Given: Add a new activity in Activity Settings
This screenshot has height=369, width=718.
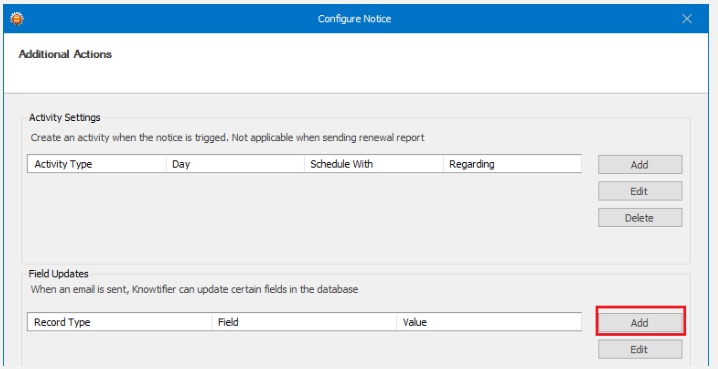Looking at the screenshot, I should point(640,165).
